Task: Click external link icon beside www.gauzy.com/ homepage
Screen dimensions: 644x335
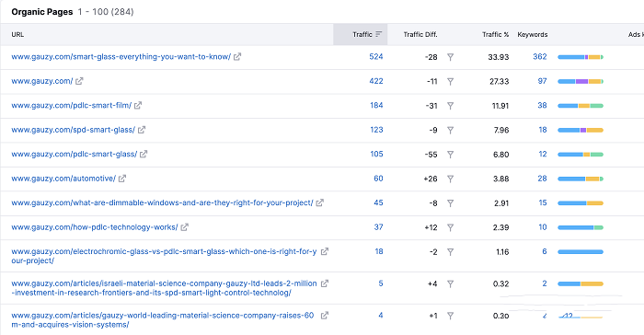Action: tap(79, 81)
